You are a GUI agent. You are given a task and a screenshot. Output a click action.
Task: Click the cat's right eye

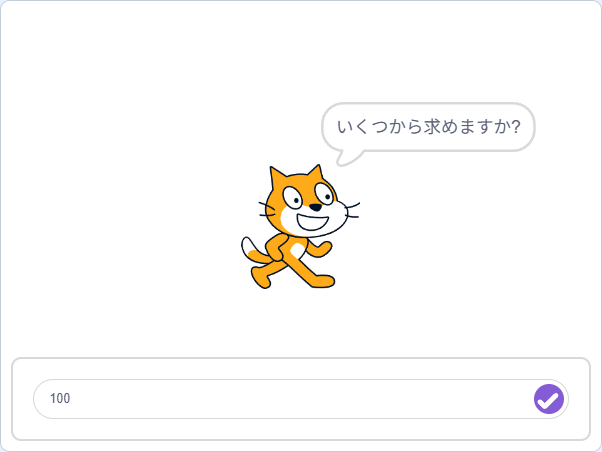(x=325, y=194)
